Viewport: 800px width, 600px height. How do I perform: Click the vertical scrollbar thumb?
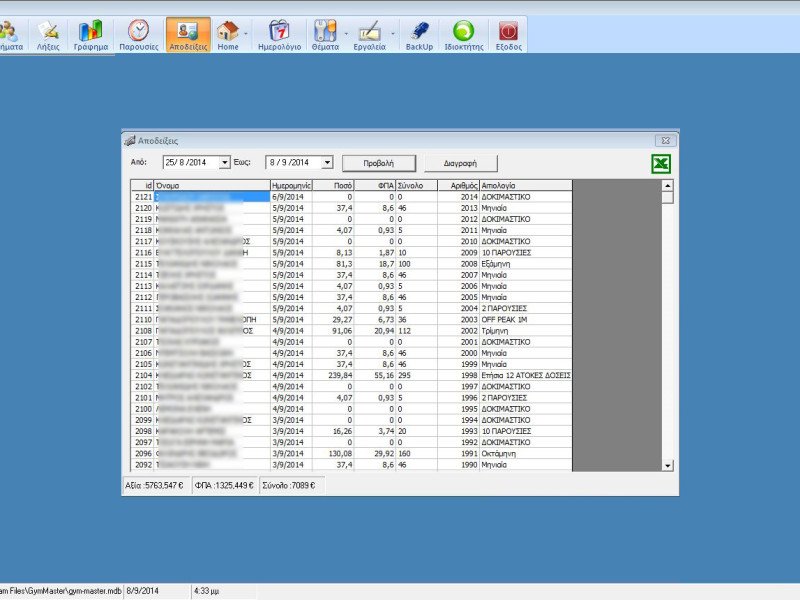tap(667, 197)
